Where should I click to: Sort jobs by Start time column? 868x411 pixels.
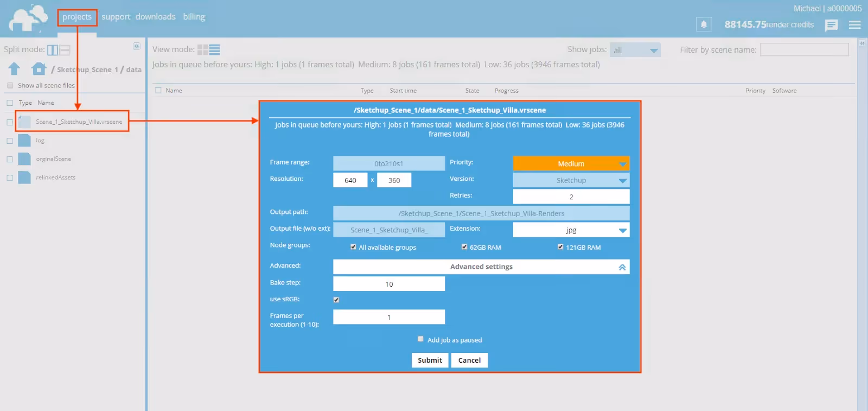(403, 91)
